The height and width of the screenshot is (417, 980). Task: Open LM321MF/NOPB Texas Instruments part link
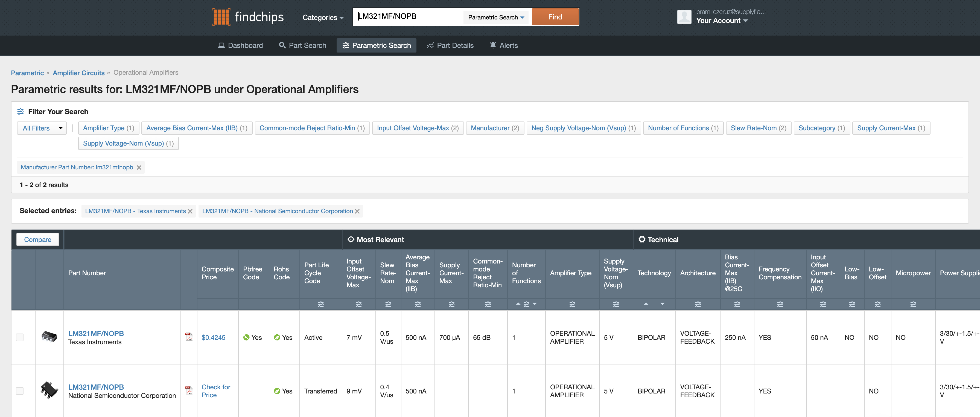point(96,333)
